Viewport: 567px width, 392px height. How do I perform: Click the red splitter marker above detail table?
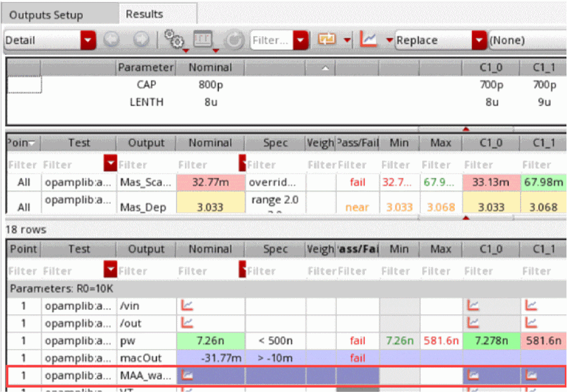pyautogui.click(x=466, y=218)
